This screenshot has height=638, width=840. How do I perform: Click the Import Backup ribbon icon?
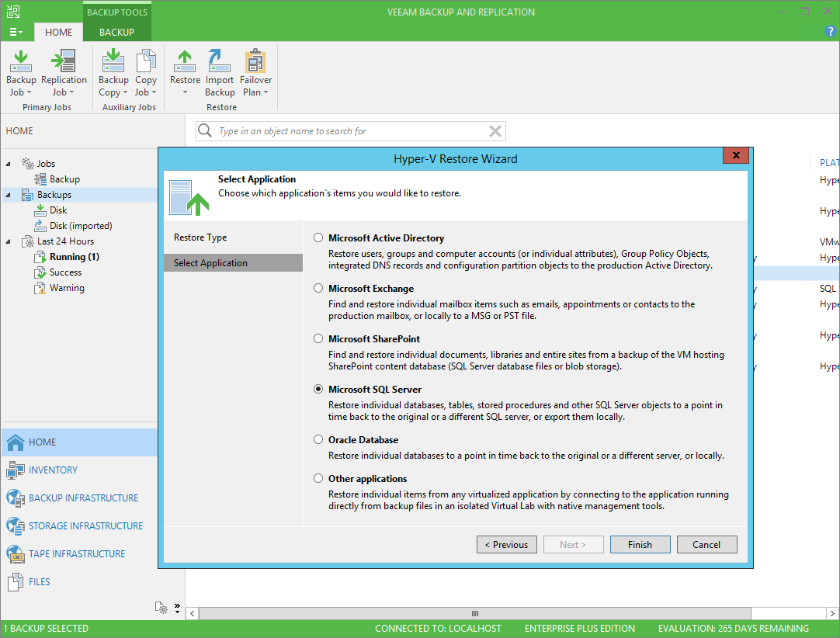(x=219, y=61)
